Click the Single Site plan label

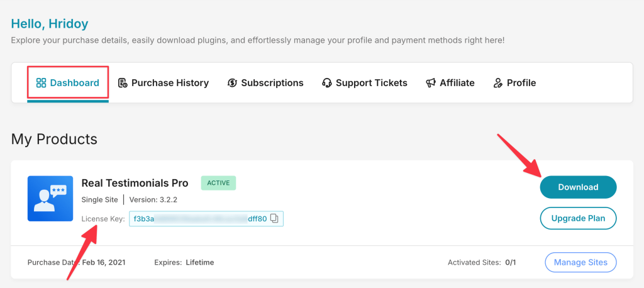click(100, 200)
